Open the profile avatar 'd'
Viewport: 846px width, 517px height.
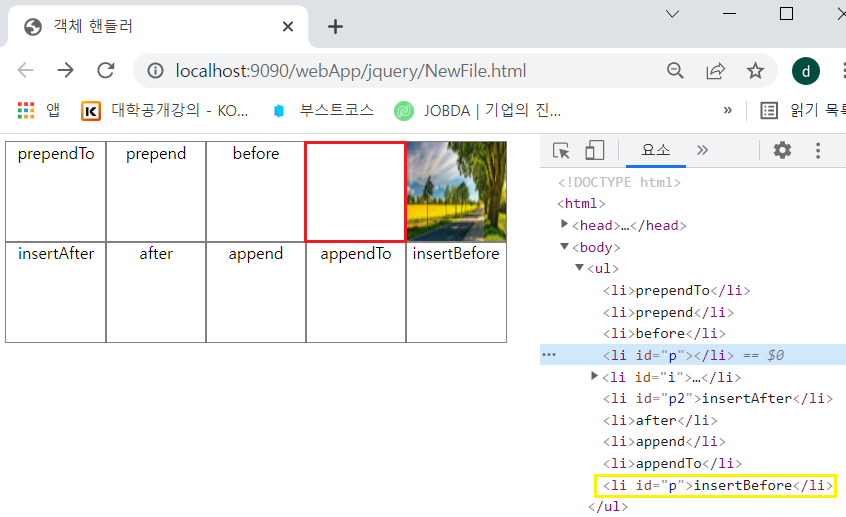[806, 71]
